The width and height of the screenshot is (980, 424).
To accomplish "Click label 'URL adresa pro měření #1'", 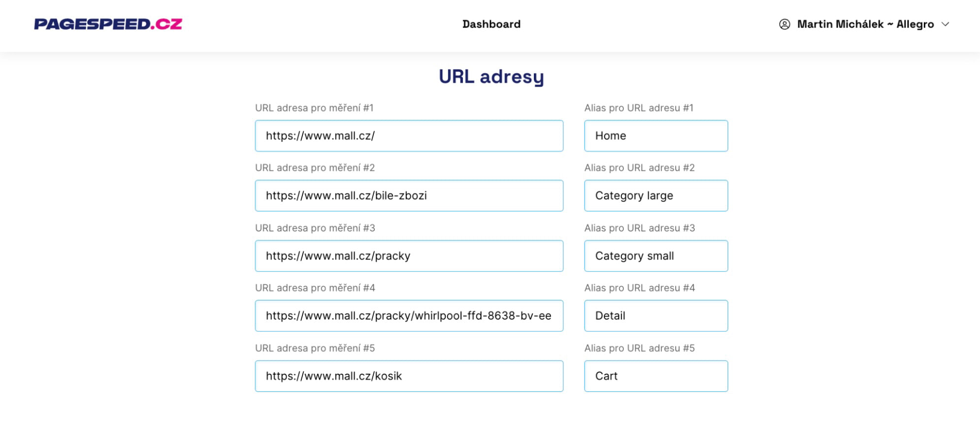I will tap(314, 108).
